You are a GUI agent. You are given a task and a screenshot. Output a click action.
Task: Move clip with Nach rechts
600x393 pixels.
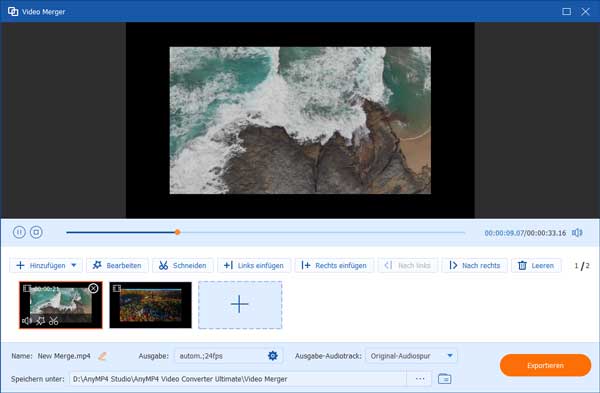pos(475,265)
